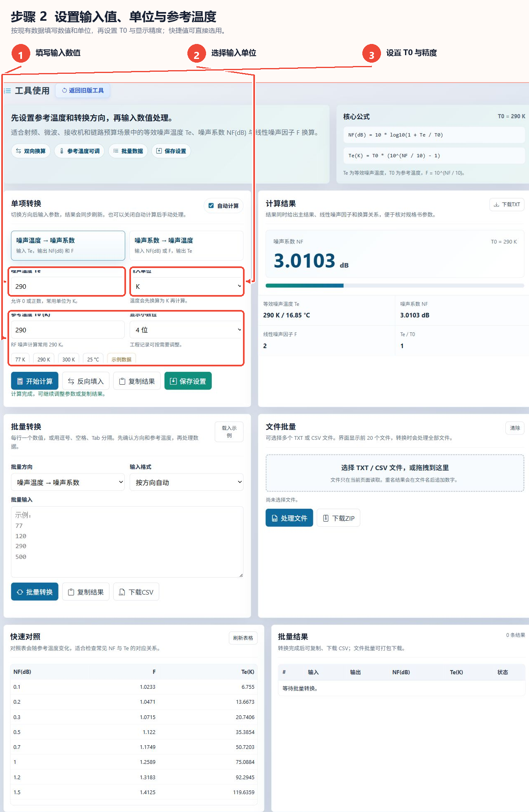This screenshot has height=812, width=529.
Task: Click the 输出 column header in 批量结果
Action: pyautogui.click(x=355, y=672)
